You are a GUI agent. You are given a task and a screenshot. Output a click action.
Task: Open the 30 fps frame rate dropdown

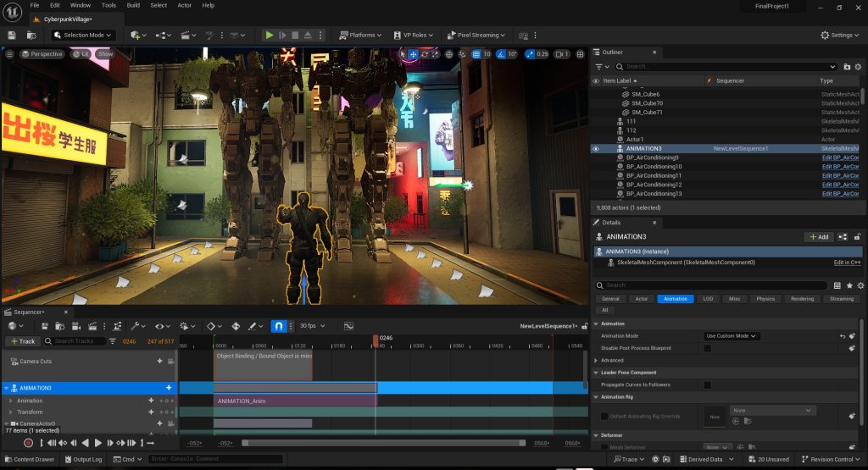click(312, 326)
